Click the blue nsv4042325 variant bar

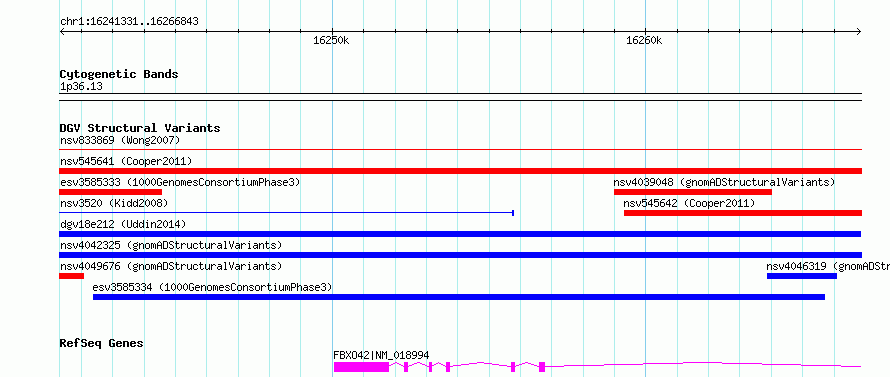tap(460, 255)
